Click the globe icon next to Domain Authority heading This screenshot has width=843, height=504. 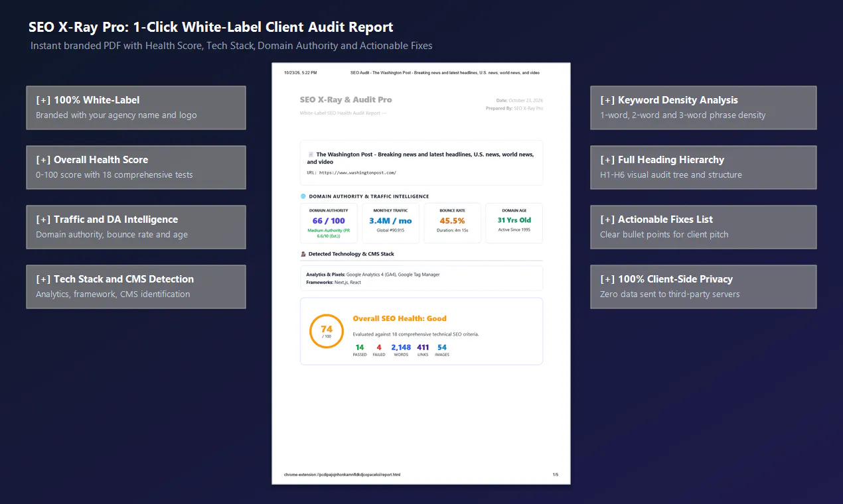coord(303,196)
